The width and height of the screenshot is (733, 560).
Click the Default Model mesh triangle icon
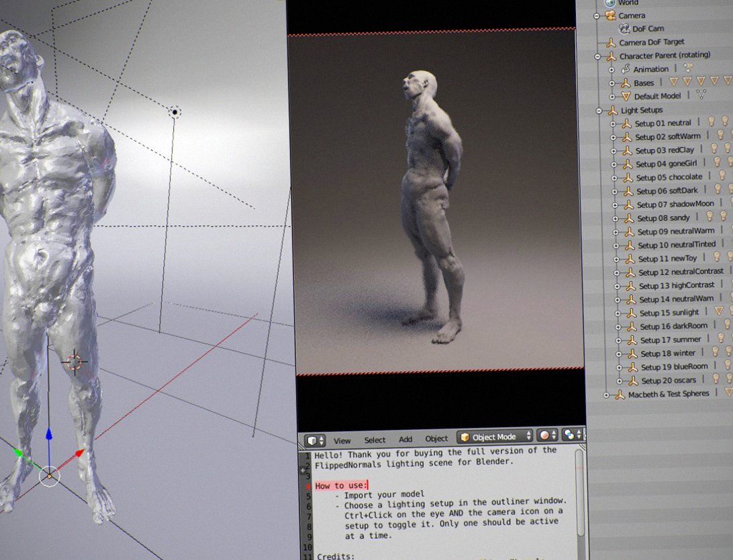click(626, 96)
